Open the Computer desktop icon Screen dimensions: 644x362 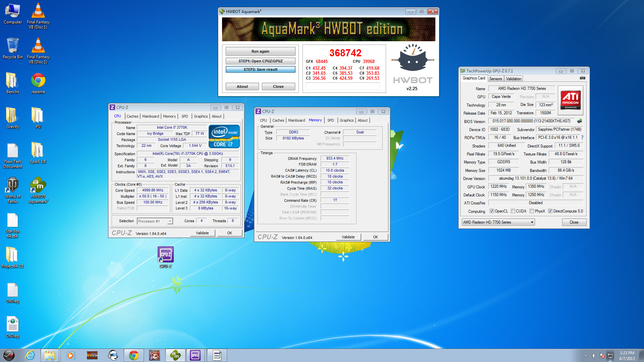point(13,14)
